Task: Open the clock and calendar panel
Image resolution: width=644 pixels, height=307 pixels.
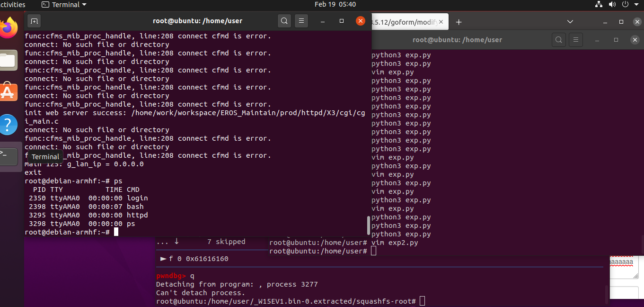Action: pos(335,4)
